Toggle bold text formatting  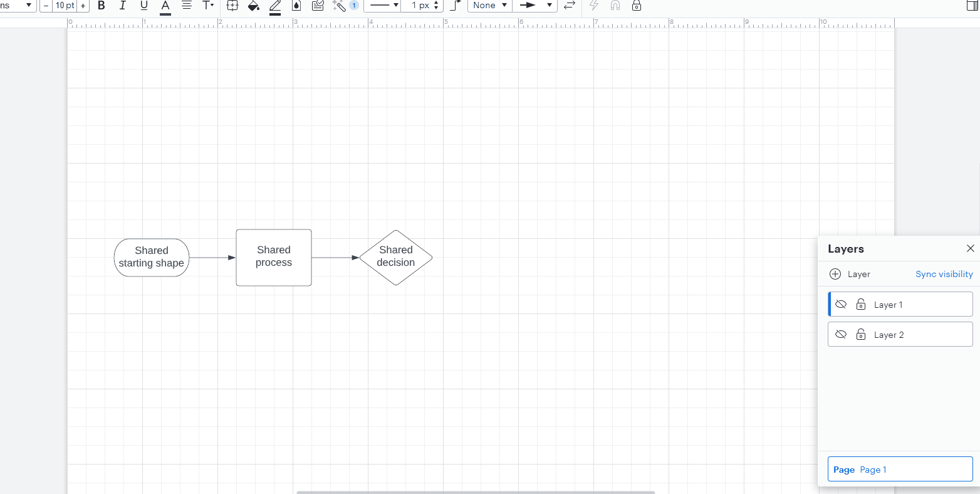(x=102, y=6)
